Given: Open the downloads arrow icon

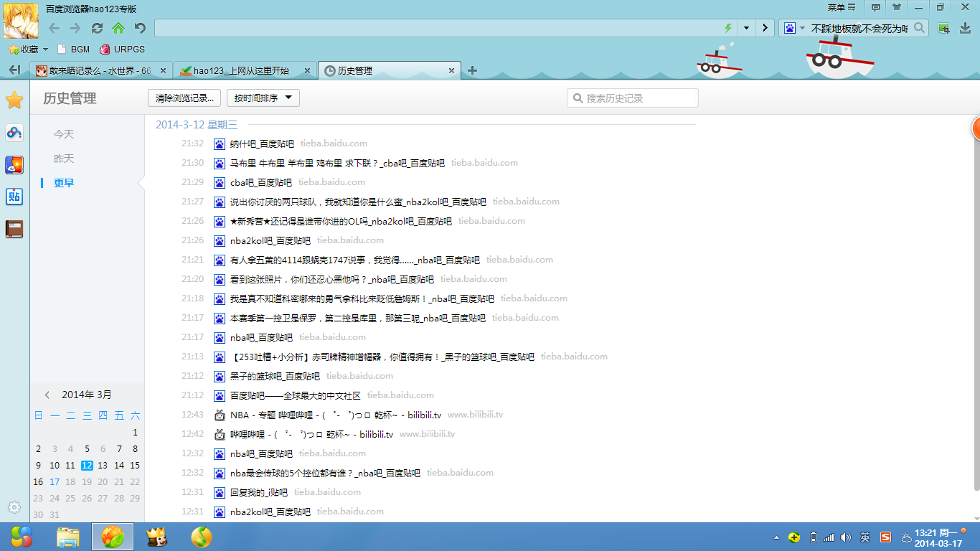Looking at the screenshot, I should pos(965,28).
